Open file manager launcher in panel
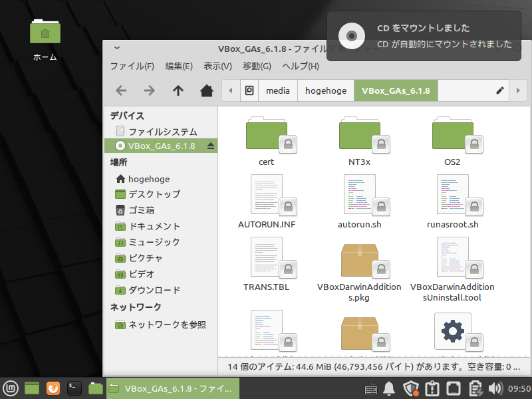Viewport: 532px width, 399px height. pos(95,388)
